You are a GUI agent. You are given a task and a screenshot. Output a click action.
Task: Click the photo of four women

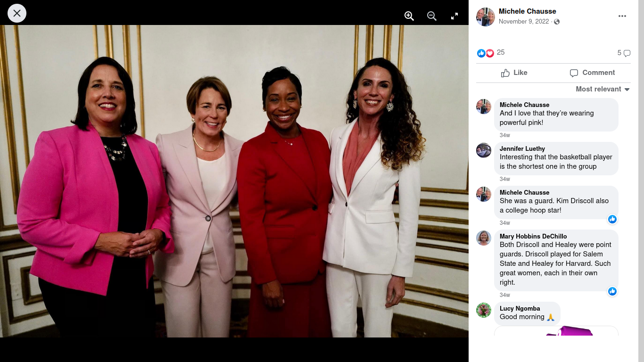(x=234, y=181)
